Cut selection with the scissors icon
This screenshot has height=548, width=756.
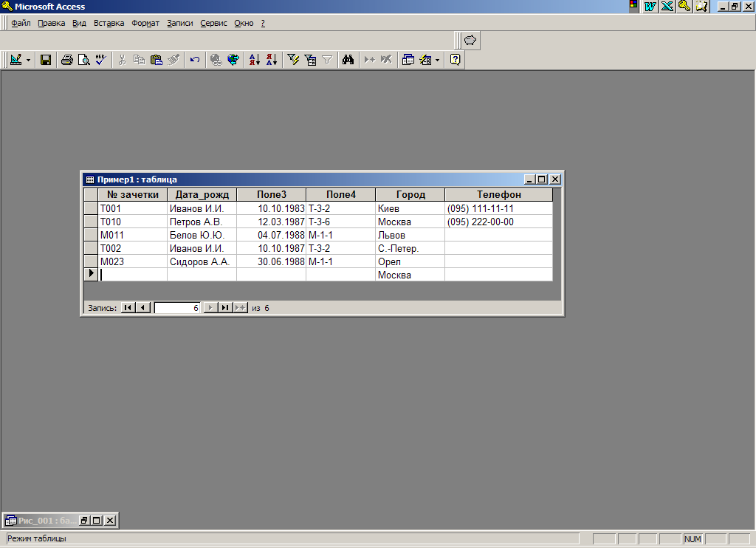(122, 60)
